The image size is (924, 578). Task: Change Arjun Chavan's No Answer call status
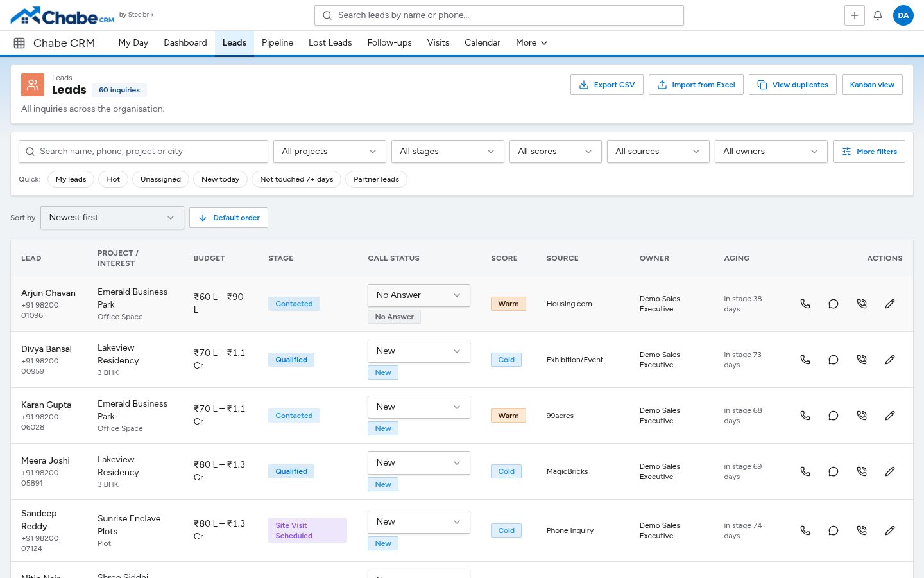[x=419, y=295]
